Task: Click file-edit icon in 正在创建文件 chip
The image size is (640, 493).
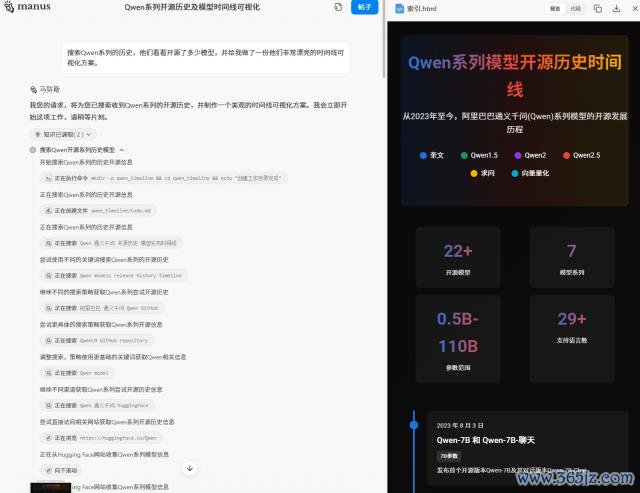Action: coord(48,211)
